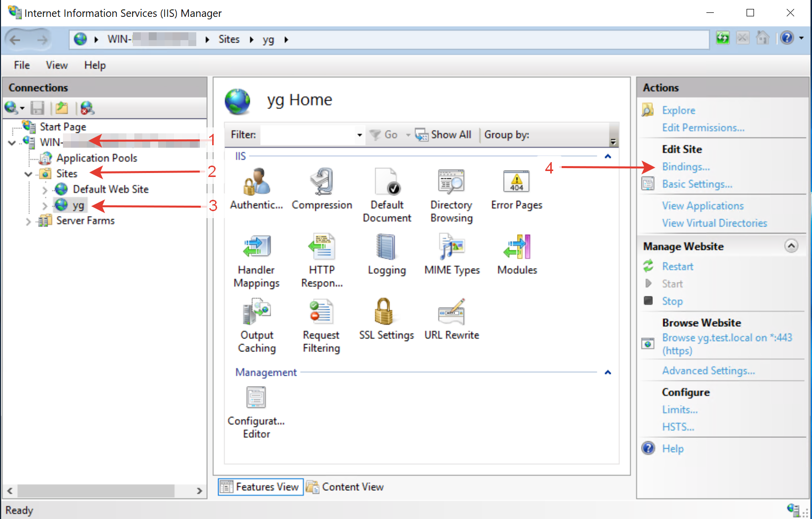Click Connections pane horizontal scrollbar right arrow

199,491
